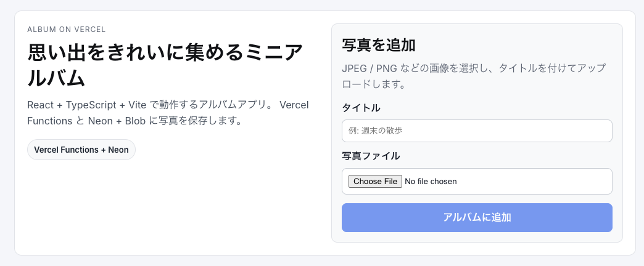Viewport: 644px width, 266px height.
Task: Click the 写真を追加 form heading
Action: (x=378, y=45)
